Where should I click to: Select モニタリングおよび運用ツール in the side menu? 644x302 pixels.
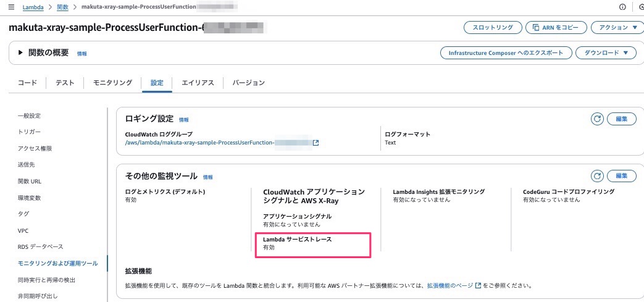58,263
